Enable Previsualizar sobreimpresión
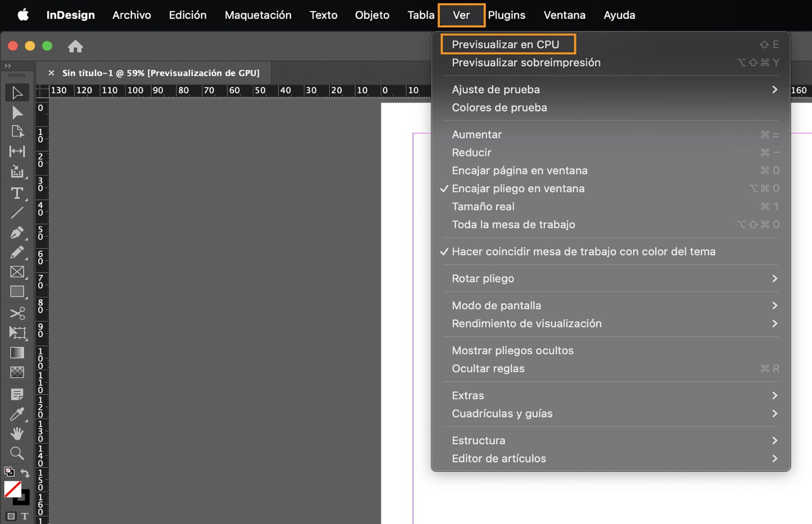The width and height of the screenshot is (812, 524). (x=526, y=62)
